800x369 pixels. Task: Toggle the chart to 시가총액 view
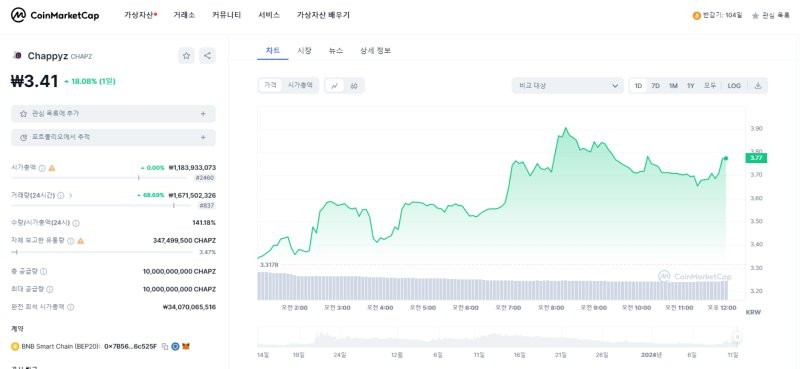click(300, 86)
